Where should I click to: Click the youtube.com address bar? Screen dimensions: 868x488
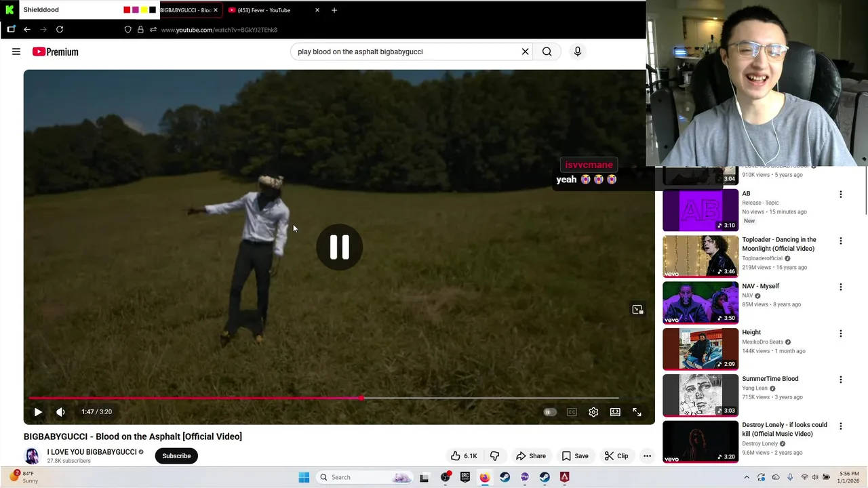pos(219,30)
